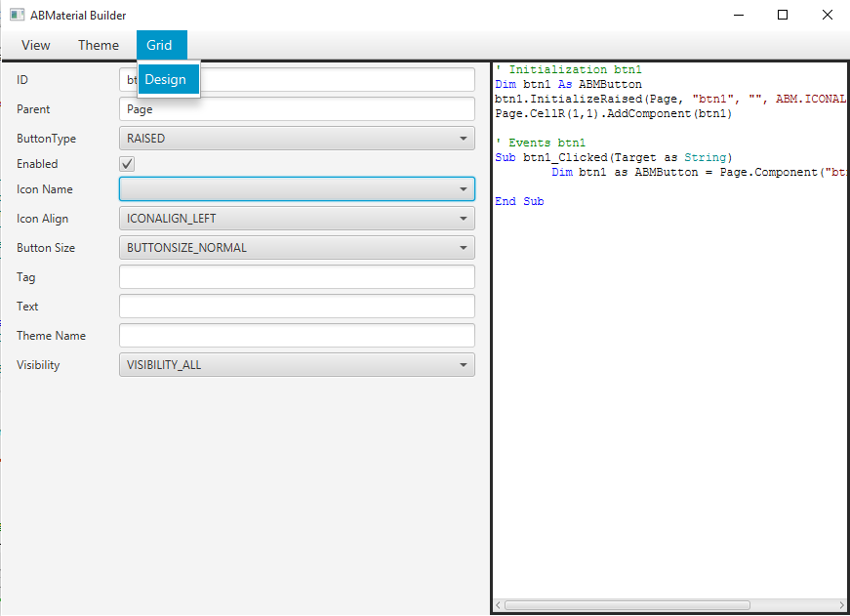Image resolution: width=850 pixels, height=616 pixels.
Task: Open the View menu
Action: [x=36, y=45]
